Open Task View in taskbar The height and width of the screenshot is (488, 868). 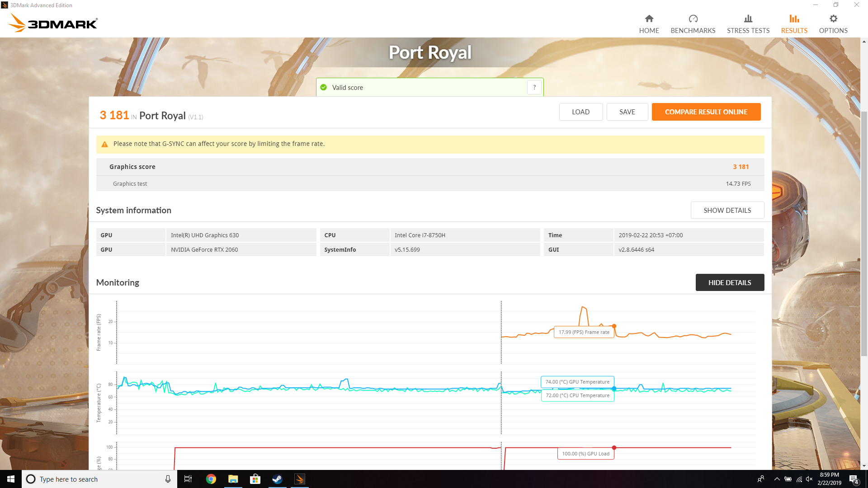(x=188, y=479)
